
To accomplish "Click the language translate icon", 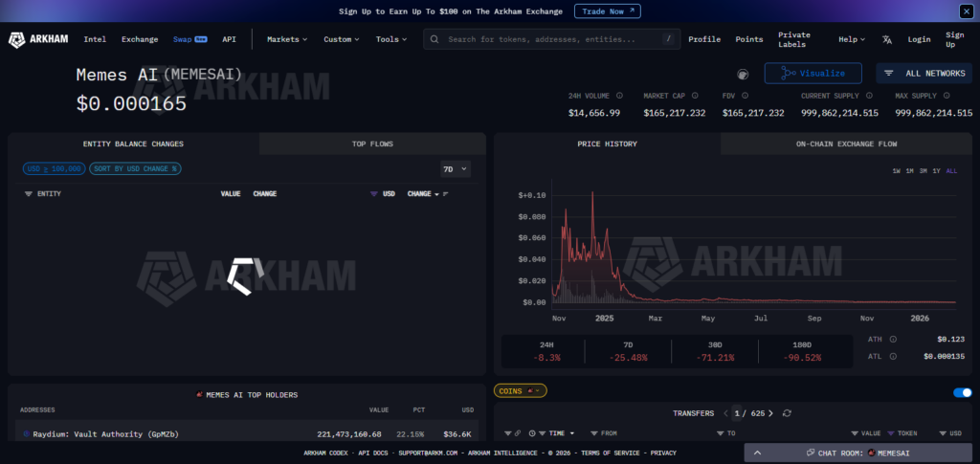I will click(x=887, y=39).
